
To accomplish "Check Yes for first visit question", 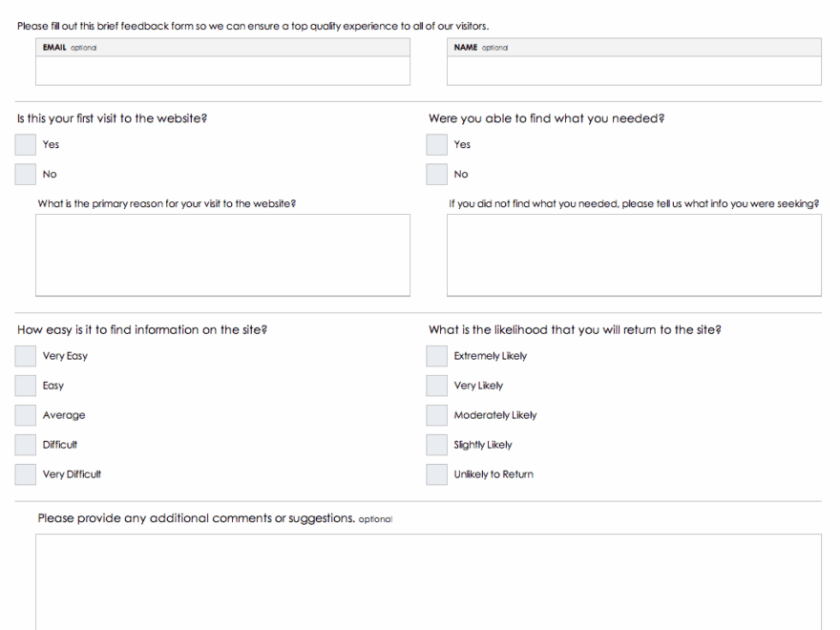I will click(x=25, y=144).
